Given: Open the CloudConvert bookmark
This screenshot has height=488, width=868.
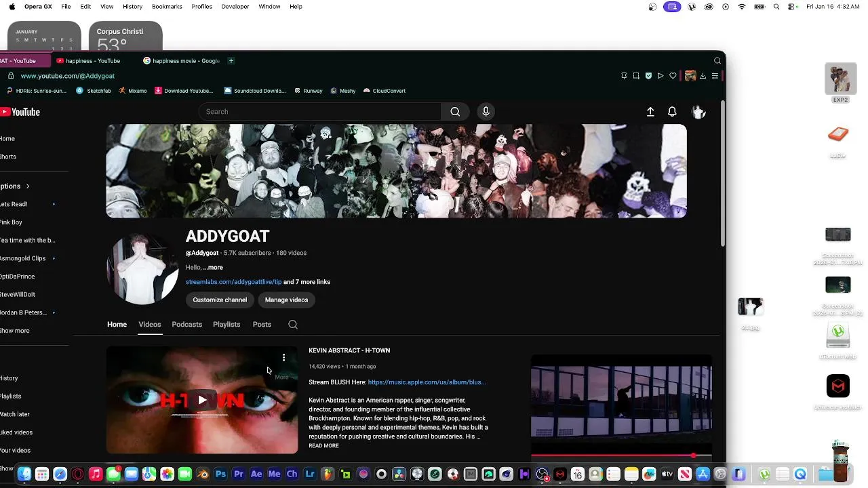Looking at the screenshot, I should 384,91.
